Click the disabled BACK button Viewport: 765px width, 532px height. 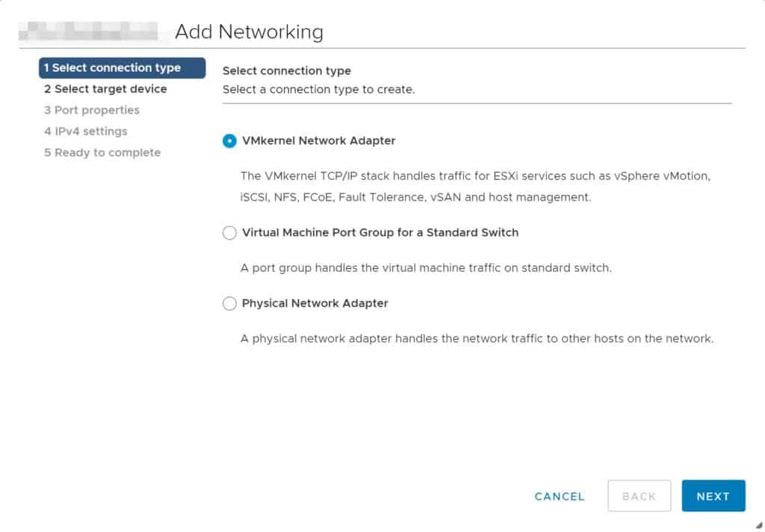639,495
